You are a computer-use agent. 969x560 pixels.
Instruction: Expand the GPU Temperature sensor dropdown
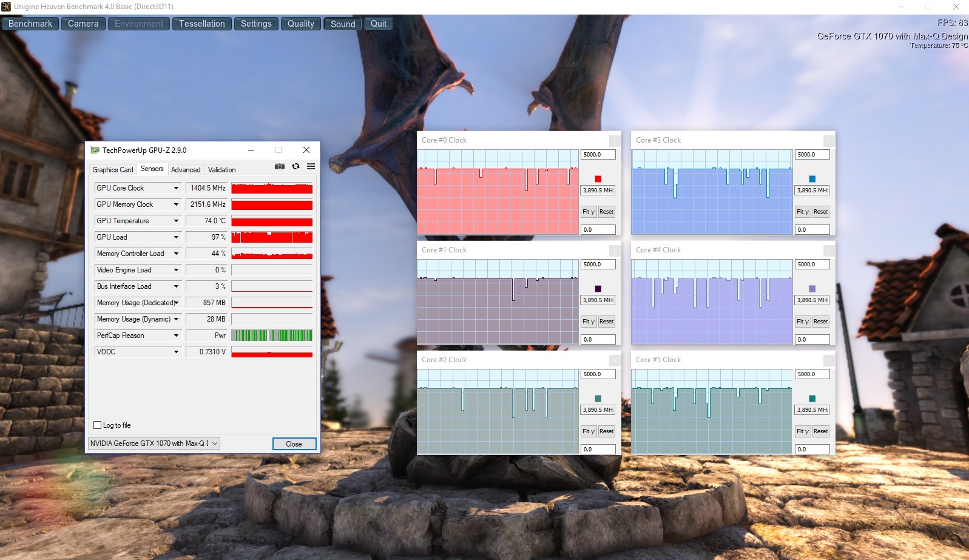pyautogui.click(x=176, y=221)
